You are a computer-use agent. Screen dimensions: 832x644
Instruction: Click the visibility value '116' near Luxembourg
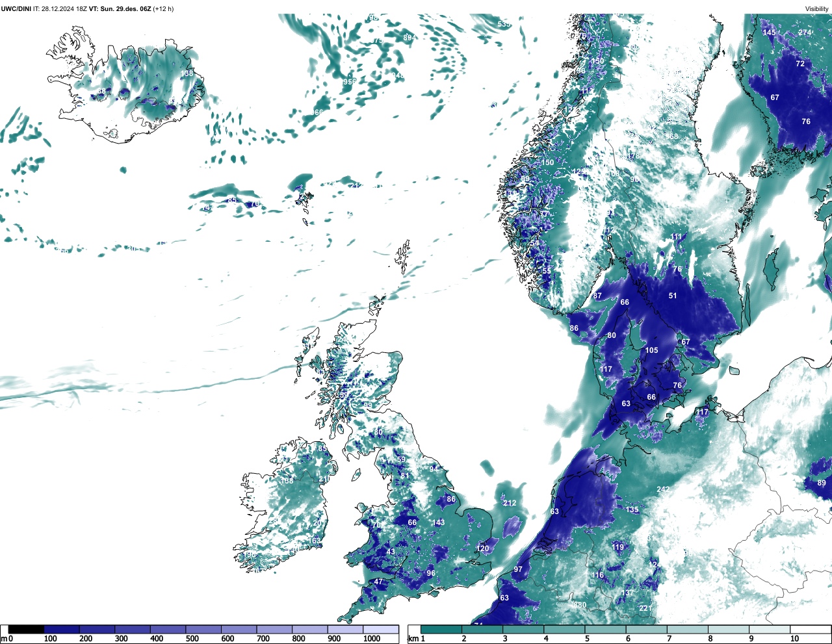point(597,575)
